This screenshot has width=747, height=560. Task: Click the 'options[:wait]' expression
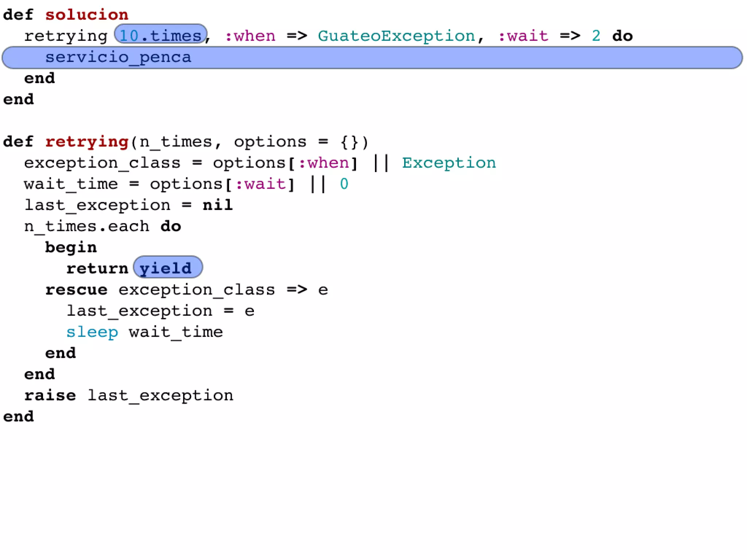click(x=222, y=184)
